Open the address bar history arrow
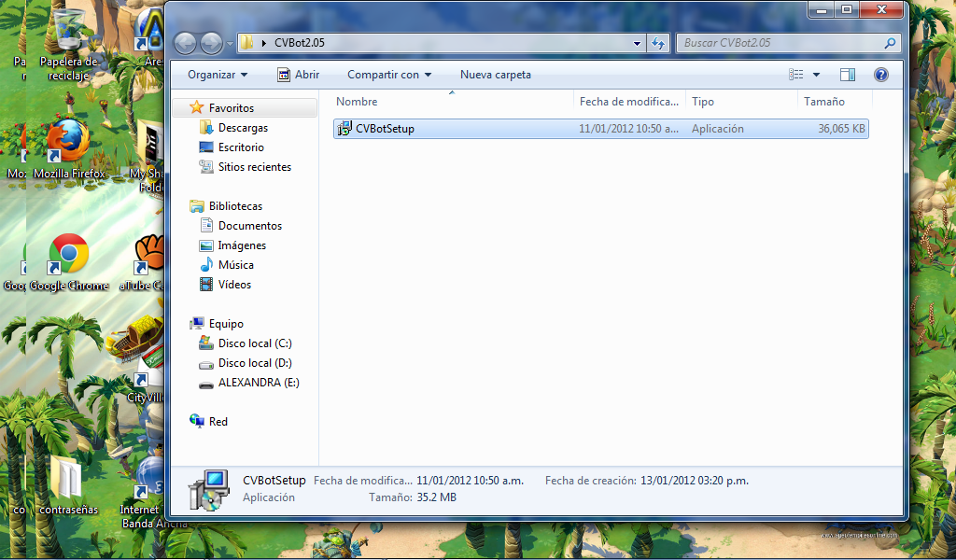 (x=636, y=42)
